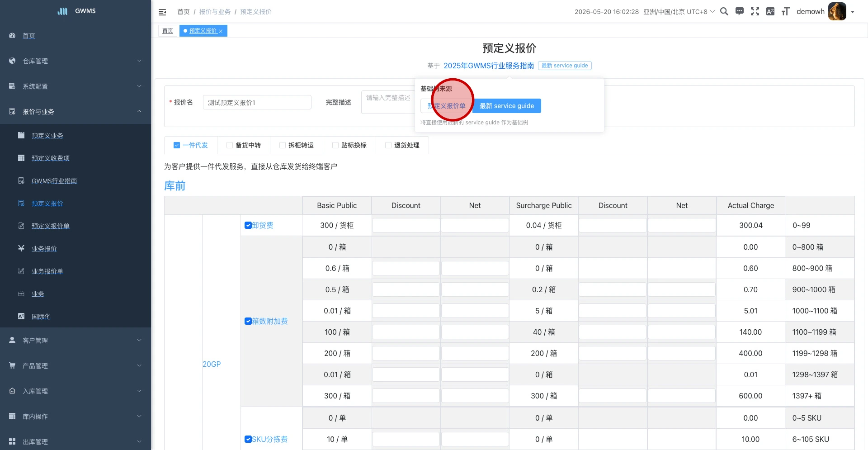Screen dimensions: 868x450
Task: Uncheck the SKU分拣费 checkbox
Action: tap(248, 439)
